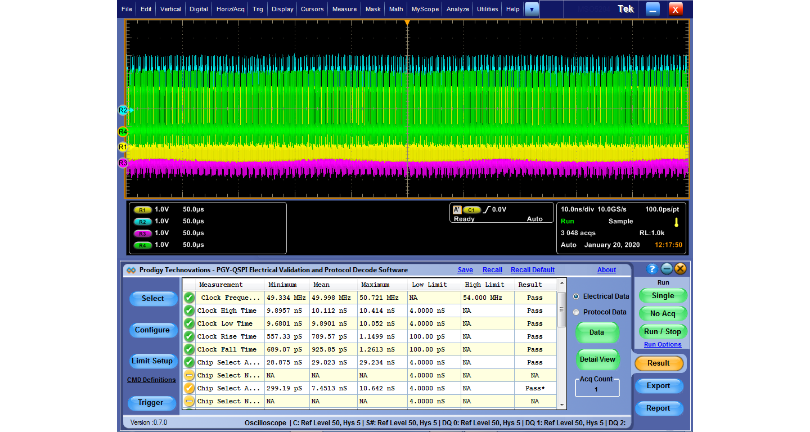Click the orange checkmark on the Pass* row
Viewport: 810px width, 432px height.
coord(189,388)
